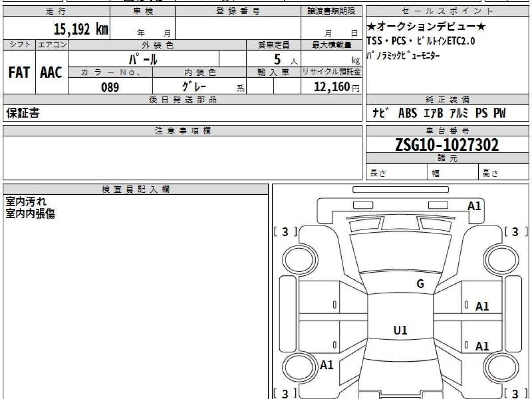Select the color number 089
Image resolution: width=532 pixels, height=399 pixels.
110,87
